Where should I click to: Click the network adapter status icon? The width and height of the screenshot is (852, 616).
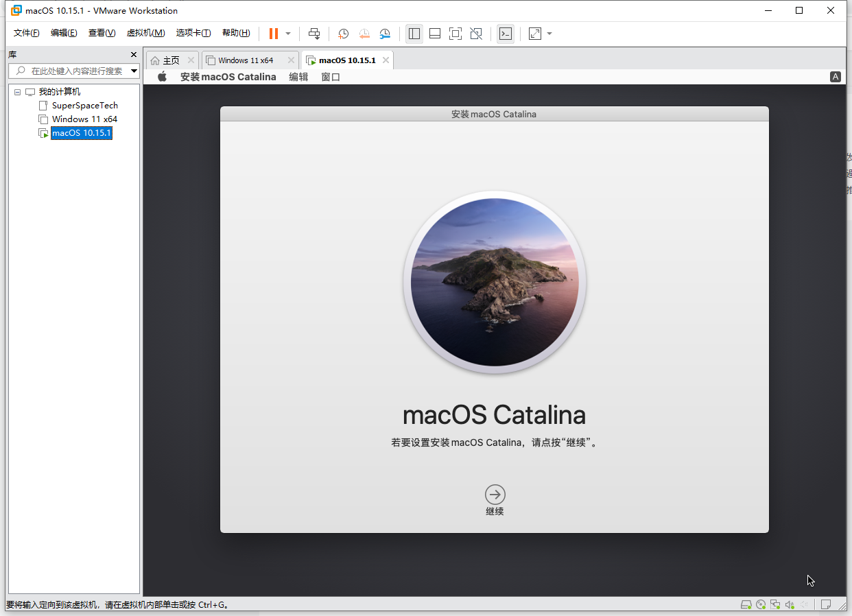coord(775,604)
